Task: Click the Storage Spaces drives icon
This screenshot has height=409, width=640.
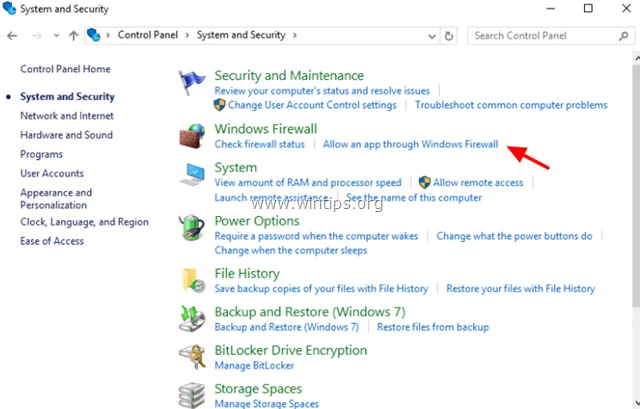Action: pyautogui.click(x=192, y=395)
